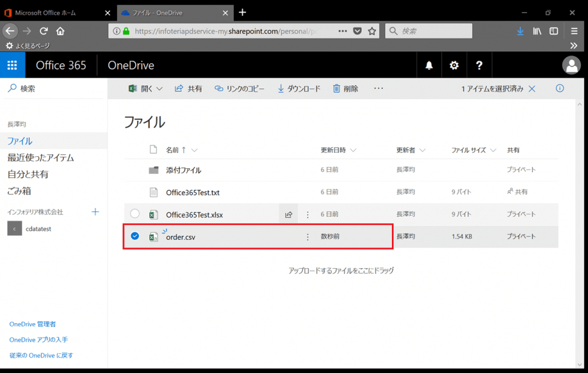Open the OneDrive アプリの入手 link
This screenshot has height=373, width=588.
coord(39,339)
